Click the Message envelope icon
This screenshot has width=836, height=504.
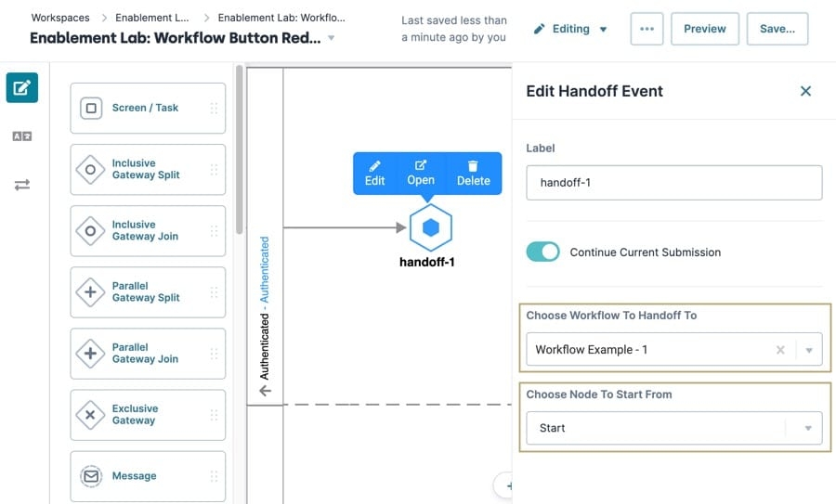[91, 476]
